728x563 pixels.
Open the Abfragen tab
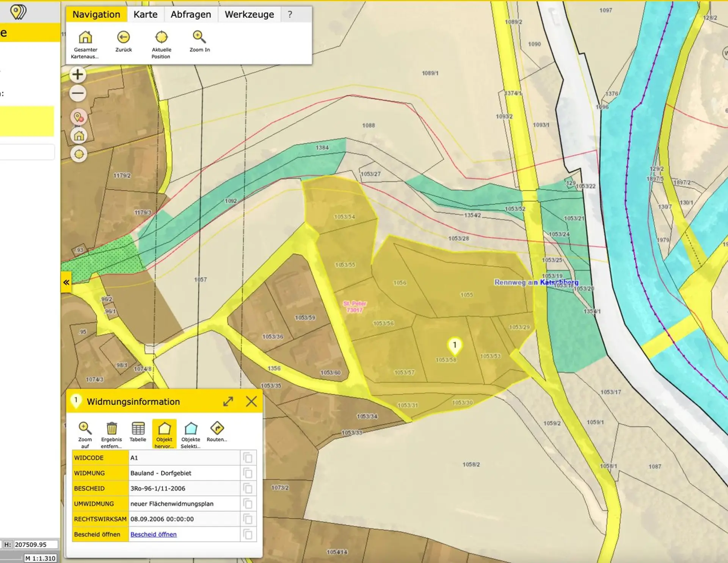(191, 14)
